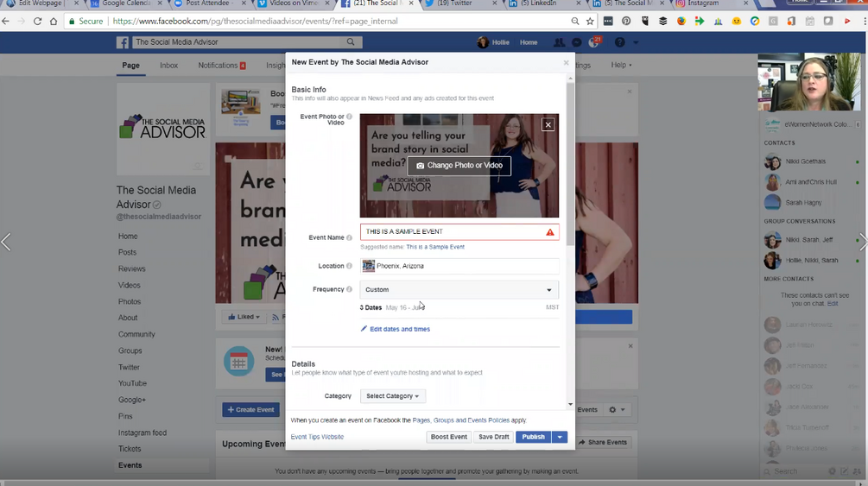Click the Publish button

(x=534, y=437)
